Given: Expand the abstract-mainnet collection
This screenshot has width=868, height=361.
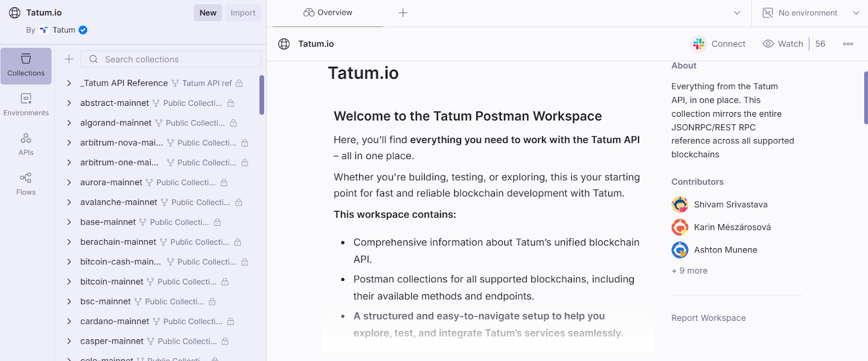Looking at the screenshot, I should [69, 103].
